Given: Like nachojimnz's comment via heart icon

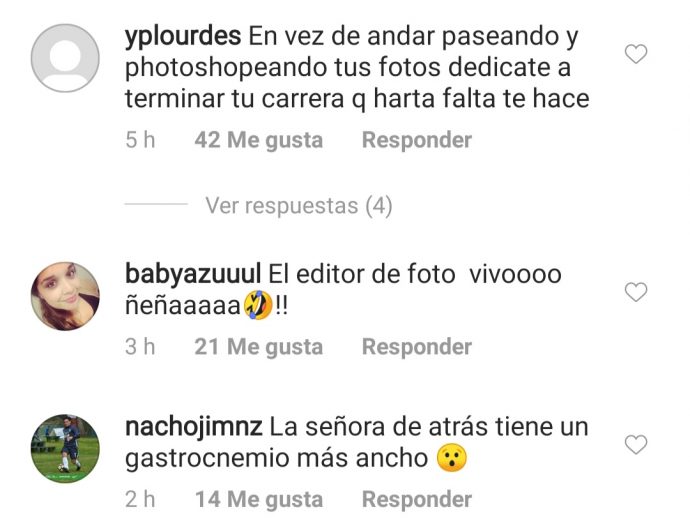Looking at the screenshot, I should click(x=636, y=445).
